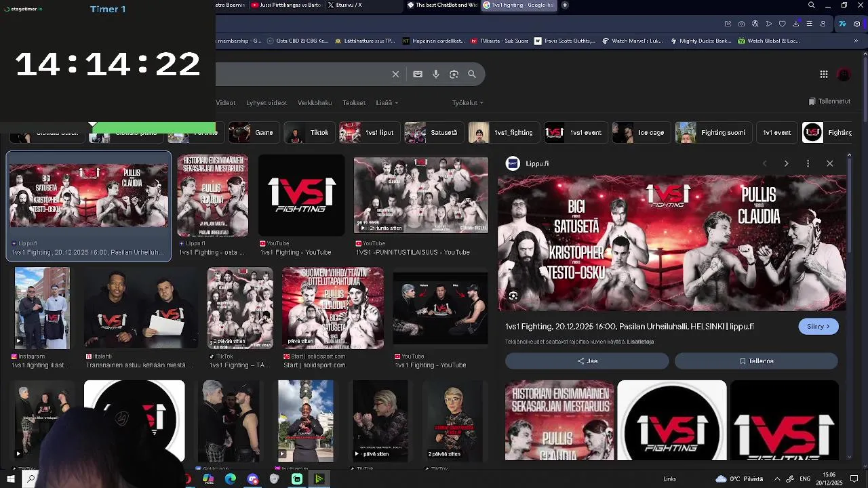The image size is (868, 488).
Task: Open browser downloads icon
Action: click(x=795, y=24)
